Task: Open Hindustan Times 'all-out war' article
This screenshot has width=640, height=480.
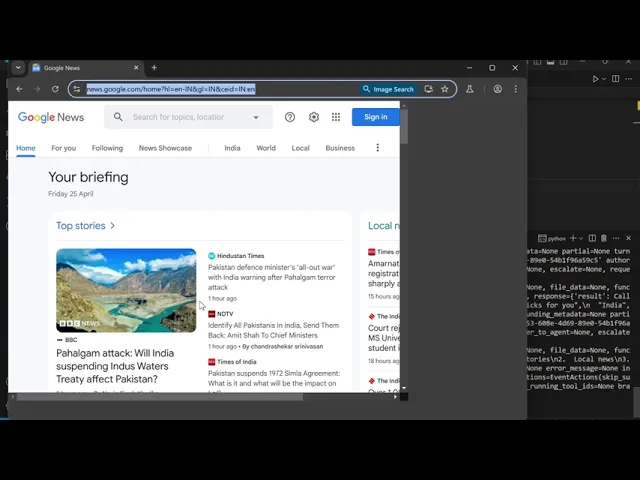Action: coord(272,278)
